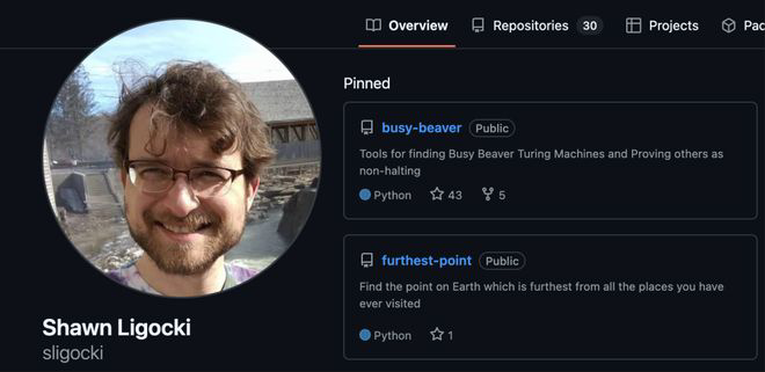Open the Projects tab

pyautogui.click(x=662, y=25)
